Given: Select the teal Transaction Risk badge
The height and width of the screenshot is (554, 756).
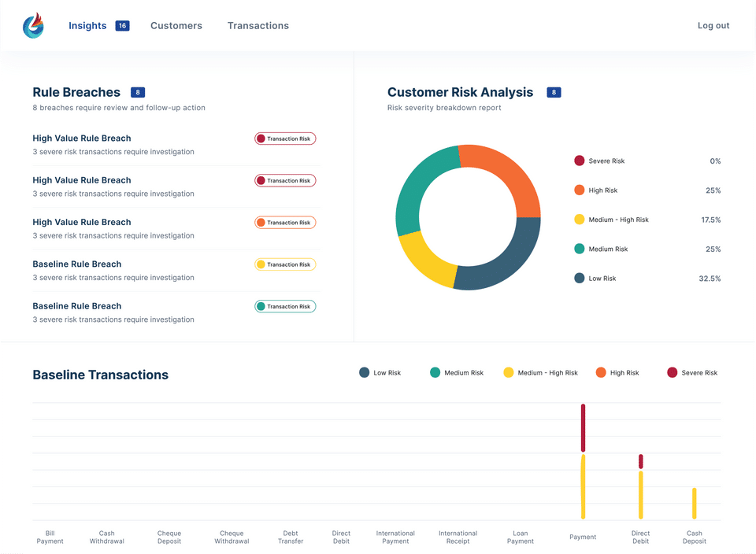Looking at the screenshot, I should coord(285,306).
